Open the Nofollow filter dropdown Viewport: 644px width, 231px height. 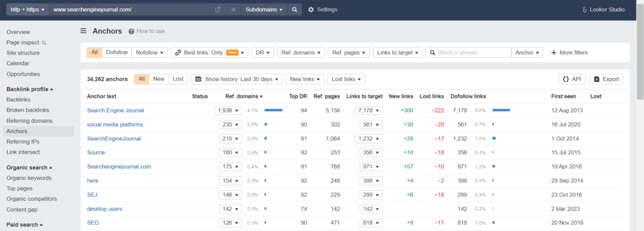[x=150, y=52]
